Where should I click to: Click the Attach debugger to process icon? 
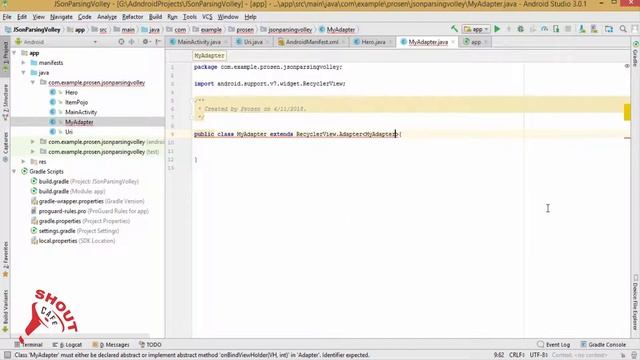(x=556, y=29)
